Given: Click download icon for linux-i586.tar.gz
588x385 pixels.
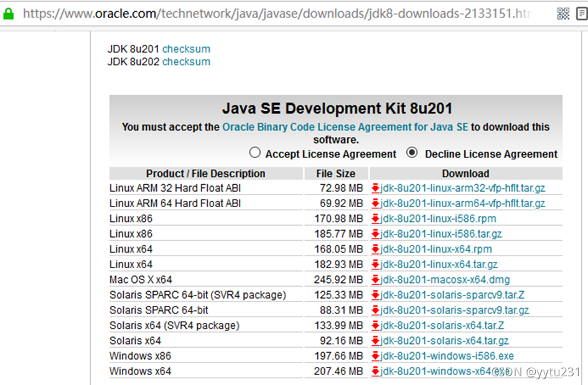Looking at the screenshot, I should [375, 234].
